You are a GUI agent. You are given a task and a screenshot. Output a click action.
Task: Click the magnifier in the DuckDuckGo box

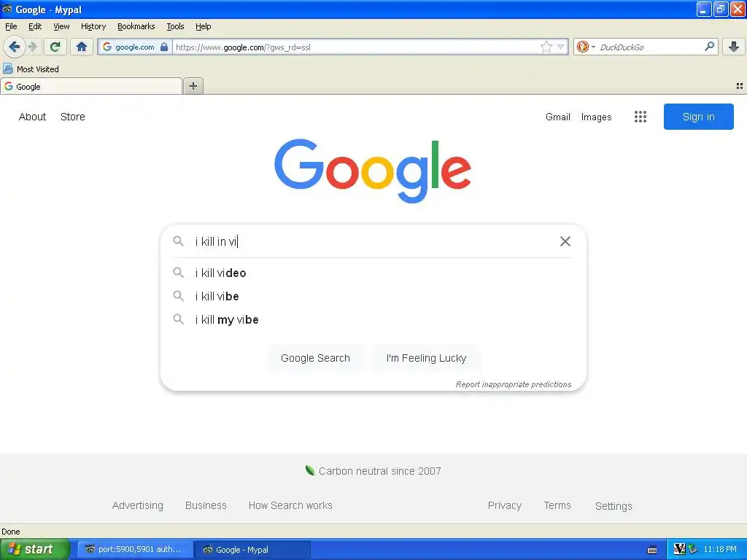click(709, 47)
